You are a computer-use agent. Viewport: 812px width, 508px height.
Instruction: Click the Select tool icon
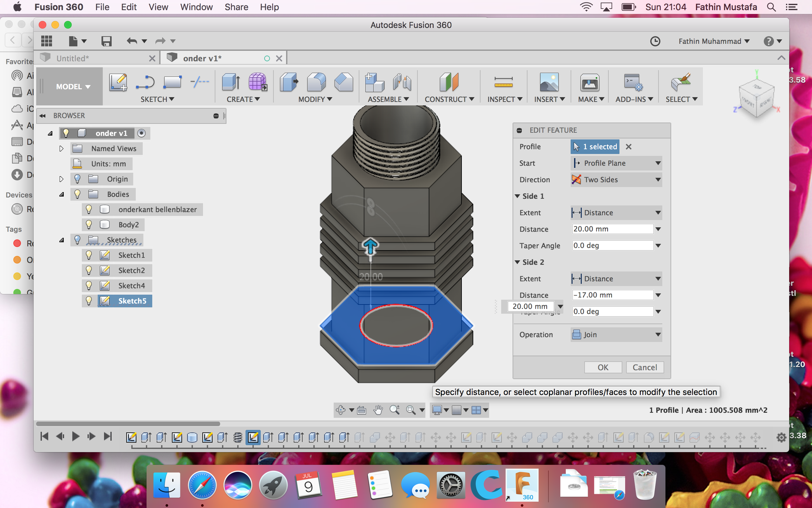coord(680,82)
